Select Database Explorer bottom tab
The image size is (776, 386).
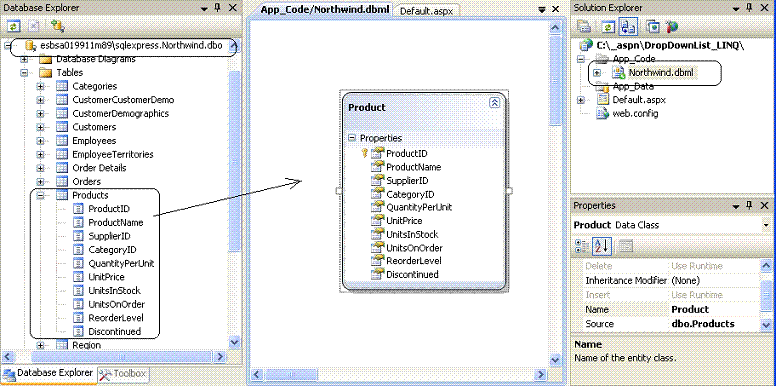49,373
